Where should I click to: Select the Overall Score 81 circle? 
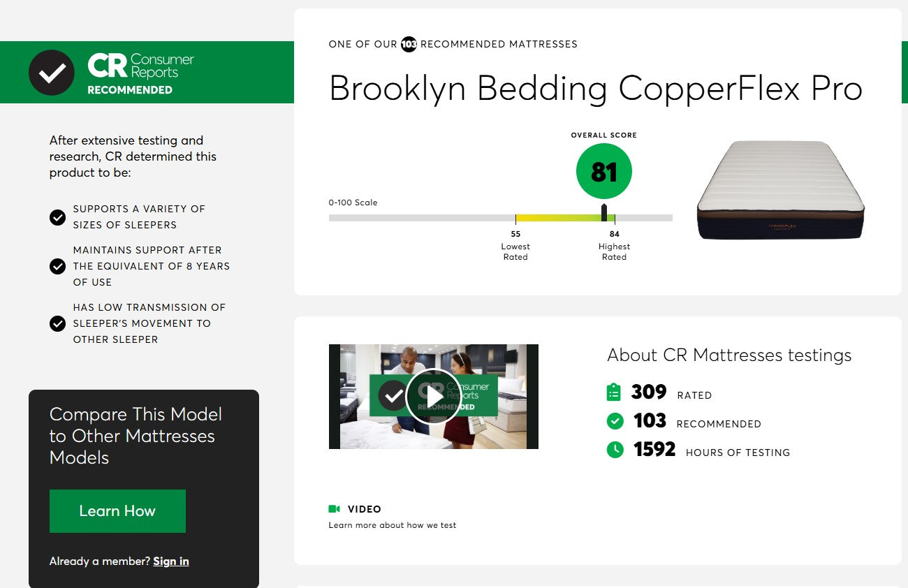pos(603,170)
